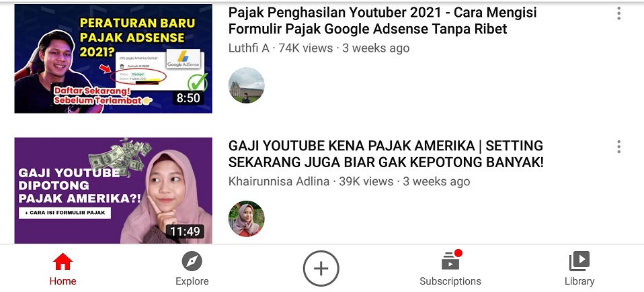Screen dimensions: 644x292
Task: Click the Luthfi A 74K views line
Action: point(319,48)
